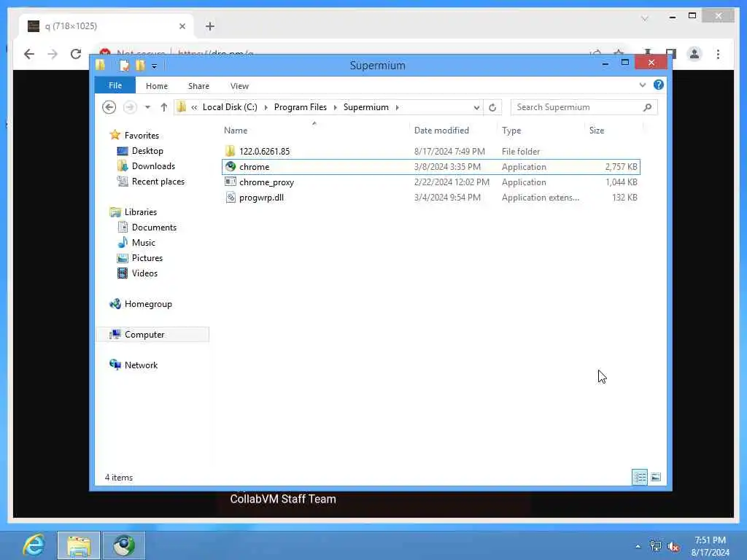The width and height of the screenshot is (747, 560).
Task: Click Libraries in navigation pane
Action: pos(141,212)
